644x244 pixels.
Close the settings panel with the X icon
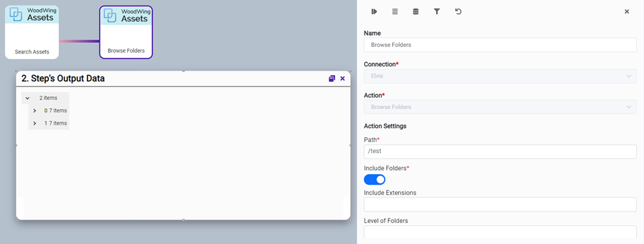pyautogui.click(x=627, y=11)
